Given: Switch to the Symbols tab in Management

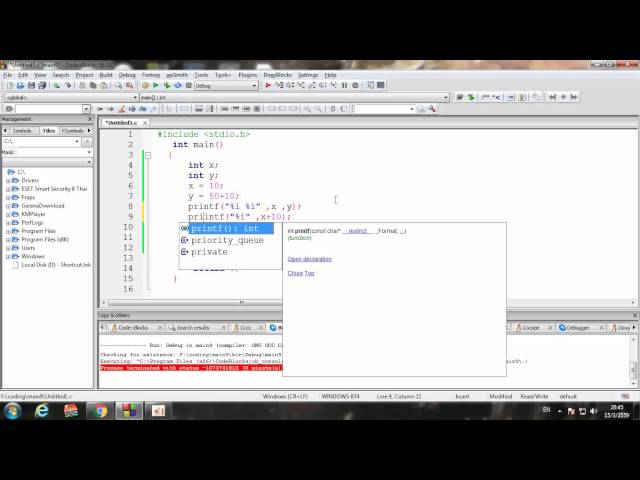Looking at the screenshot, I should (22, 131).
